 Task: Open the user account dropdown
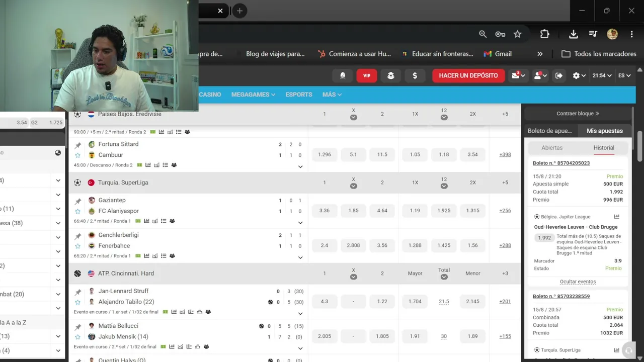540,75
